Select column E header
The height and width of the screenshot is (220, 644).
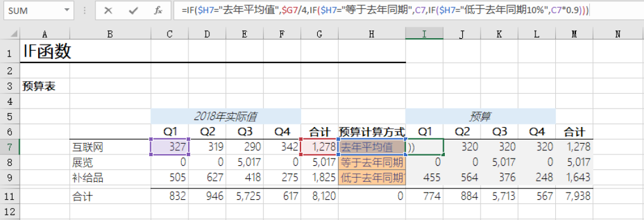[244, 34]
